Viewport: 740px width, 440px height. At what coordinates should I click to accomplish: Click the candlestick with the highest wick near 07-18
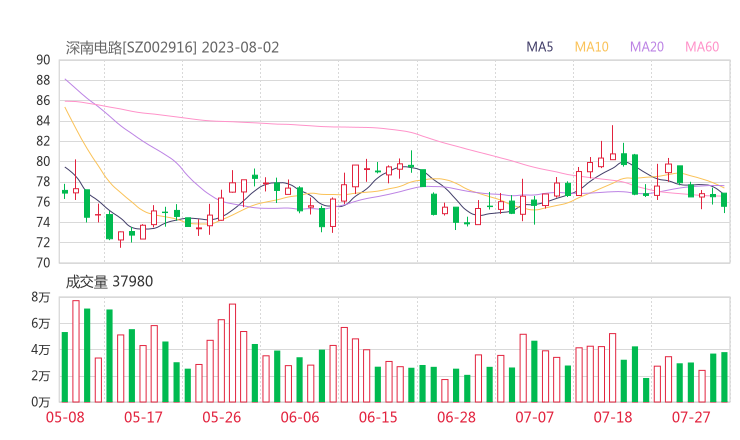tap(613, 143)
